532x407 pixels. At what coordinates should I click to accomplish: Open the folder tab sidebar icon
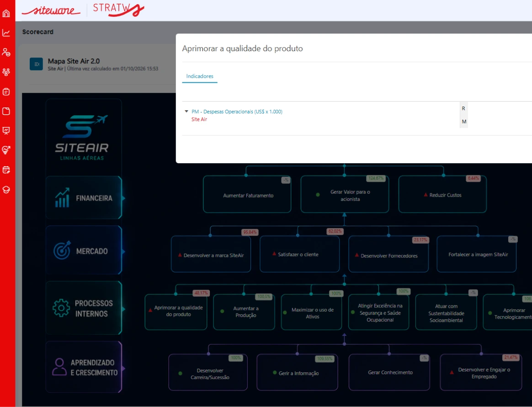point(6,111)
